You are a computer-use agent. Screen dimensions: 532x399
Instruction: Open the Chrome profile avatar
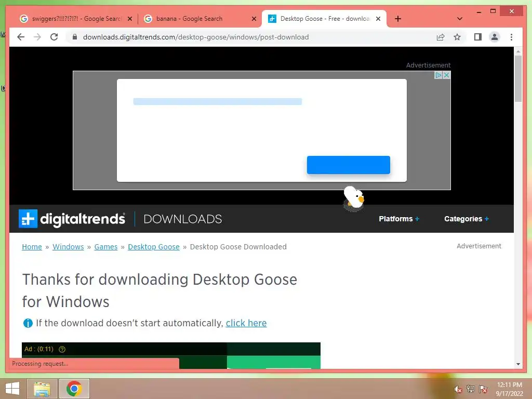[495, 37]
